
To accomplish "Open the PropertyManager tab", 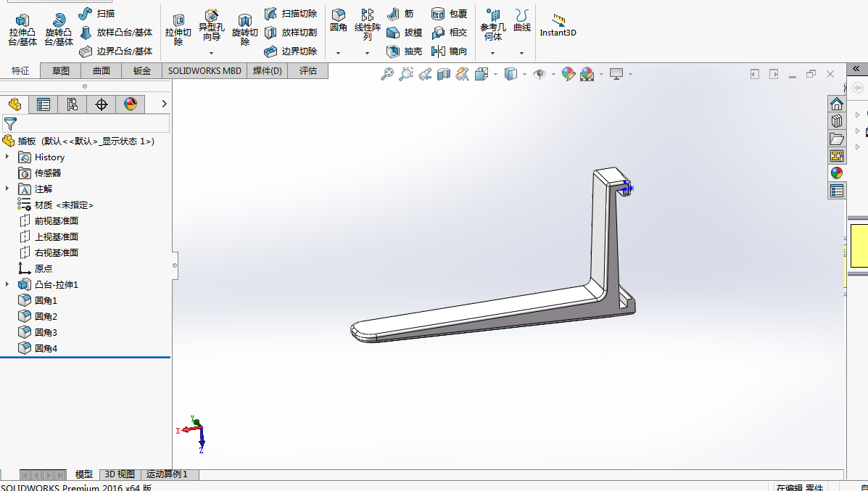I will 44,104.
